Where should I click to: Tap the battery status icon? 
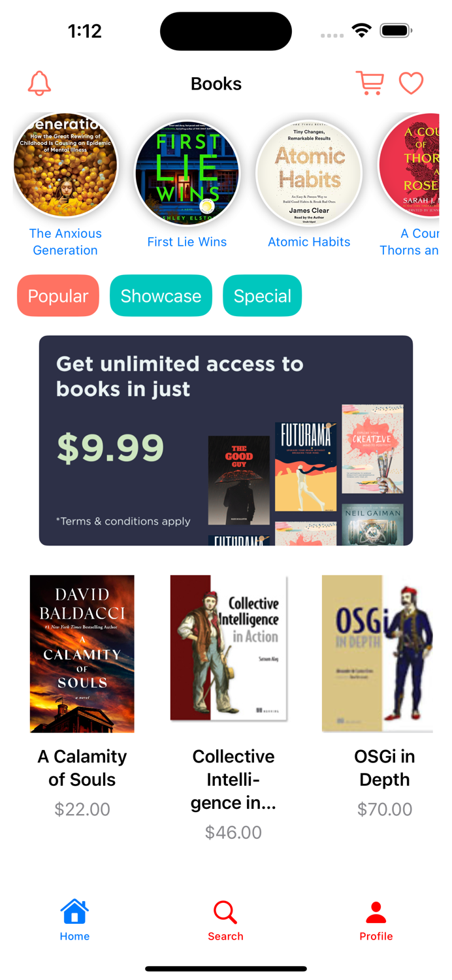pyautogui.click(x=396, y=30)
